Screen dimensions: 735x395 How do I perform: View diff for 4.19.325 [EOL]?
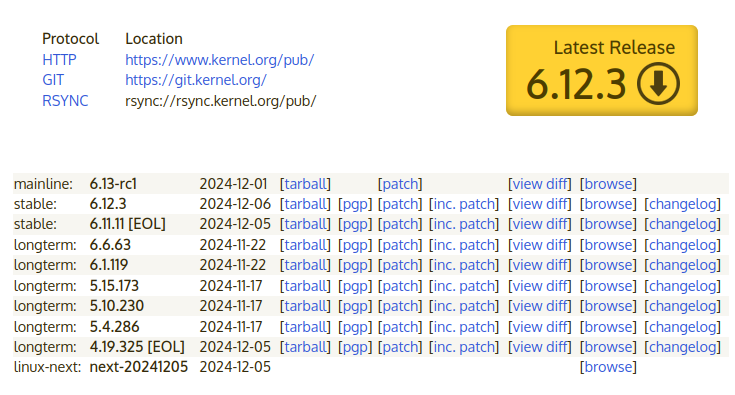point(540,347)
